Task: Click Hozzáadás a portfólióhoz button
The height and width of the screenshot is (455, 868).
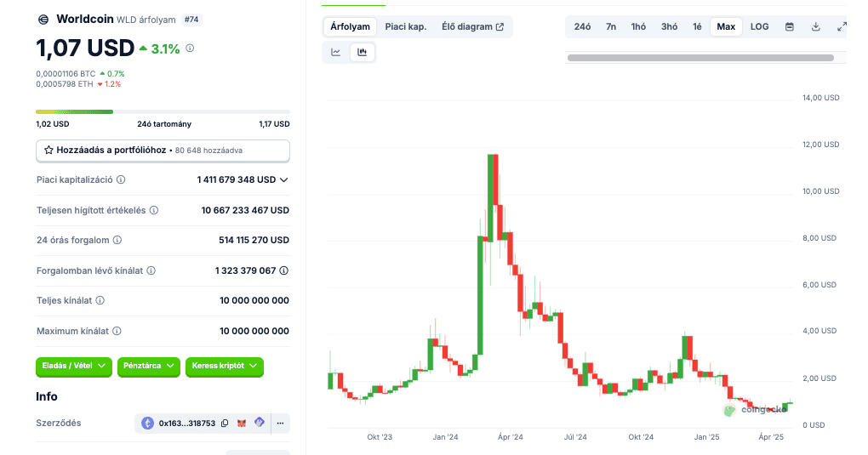Action: (x=163, y=151)
